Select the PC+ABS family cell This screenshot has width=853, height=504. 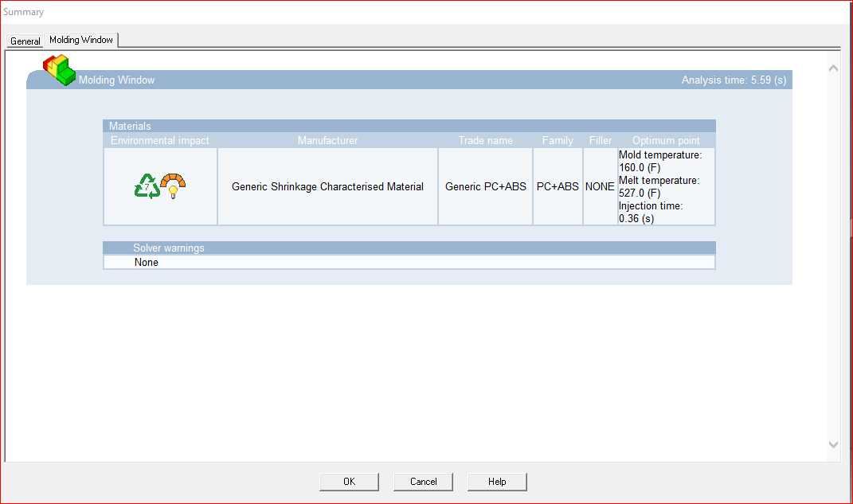(x=558, y=186)
